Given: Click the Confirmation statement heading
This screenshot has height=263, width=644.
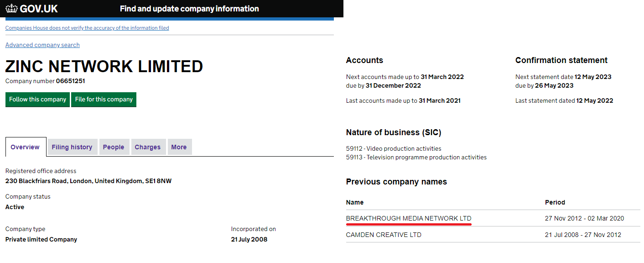Looking at the screenshot, I should click(x=561, y=60).
